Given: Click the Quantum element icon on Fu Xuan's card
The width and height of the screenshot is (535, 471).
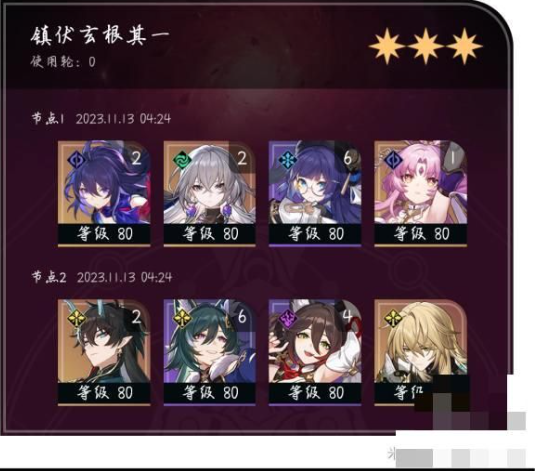Looking at the screenshot, I should [391, 159].
